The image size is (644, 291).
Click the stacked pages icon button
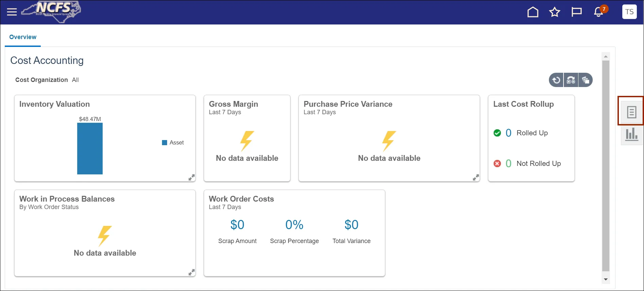(586, 80)
